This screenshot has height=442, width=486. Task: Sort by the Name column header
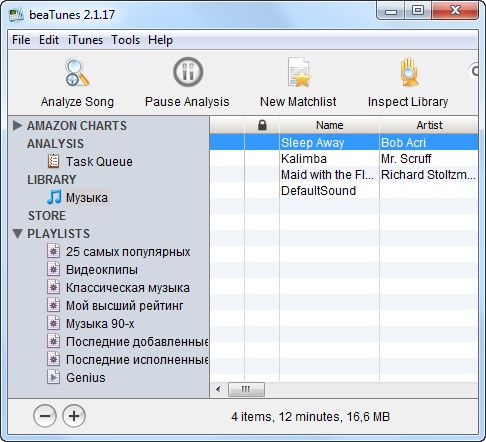(x=329, y=125)
